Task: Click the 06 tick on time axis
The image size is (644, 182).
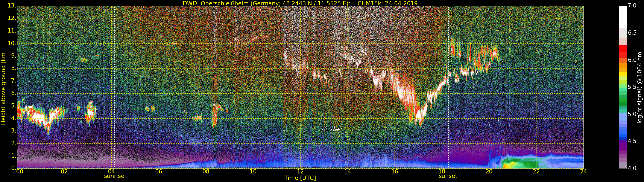Action: [x=158, y=172]
